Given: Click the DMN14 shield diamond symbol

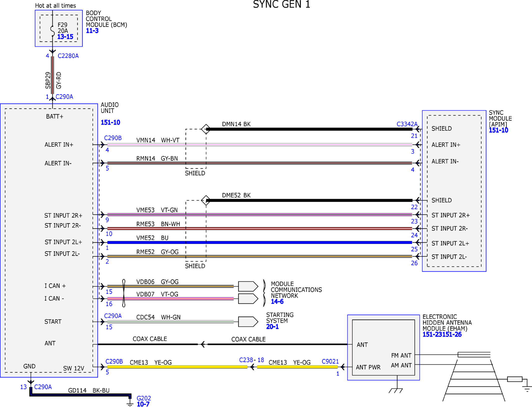Looking at the screenshot, I should (x=206, y=129).
